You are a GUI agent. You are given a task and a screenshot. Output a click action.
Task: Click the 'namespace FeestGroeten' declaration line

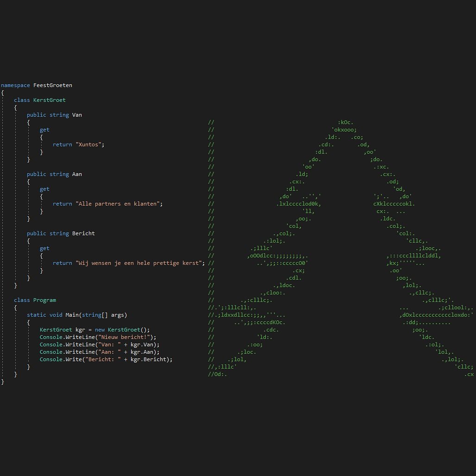pyautogui.click(x=37, y=85)
